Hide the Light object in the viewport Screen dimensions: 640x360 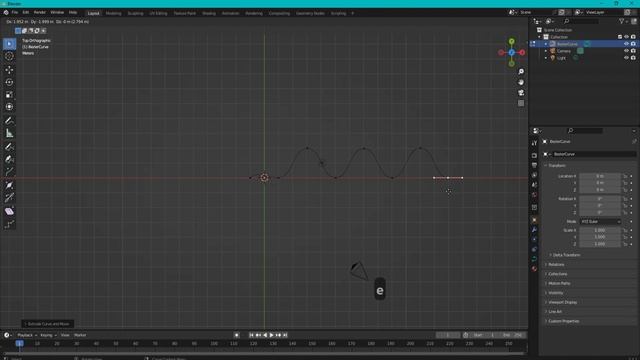(x=626, y=58)
